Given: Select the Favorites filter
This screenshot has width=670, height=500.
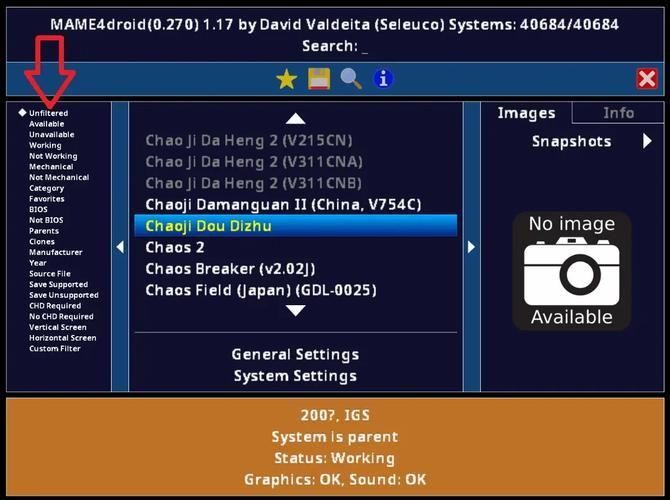Looking at the screenshot, I should tap(47, 199).
